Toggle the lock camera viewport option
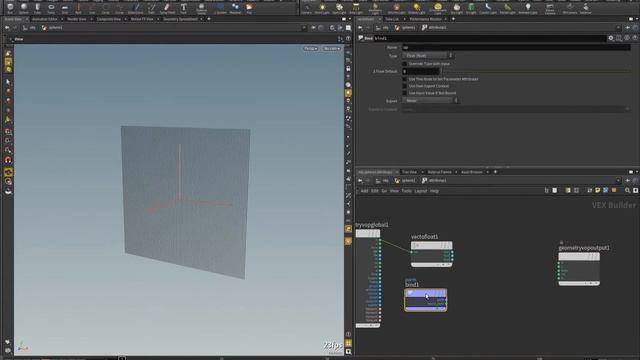The height and width of the screenshot is (360, 640). click(x=348, y=69)
